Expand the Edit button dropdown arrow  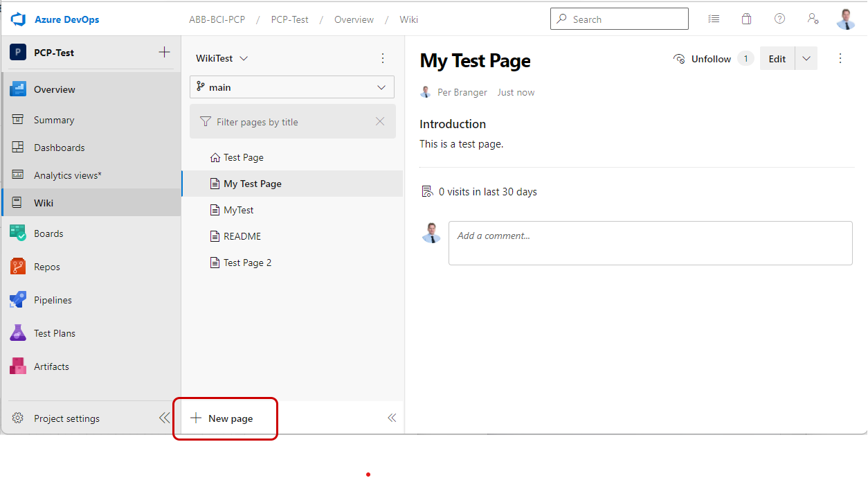coord(806,59)
